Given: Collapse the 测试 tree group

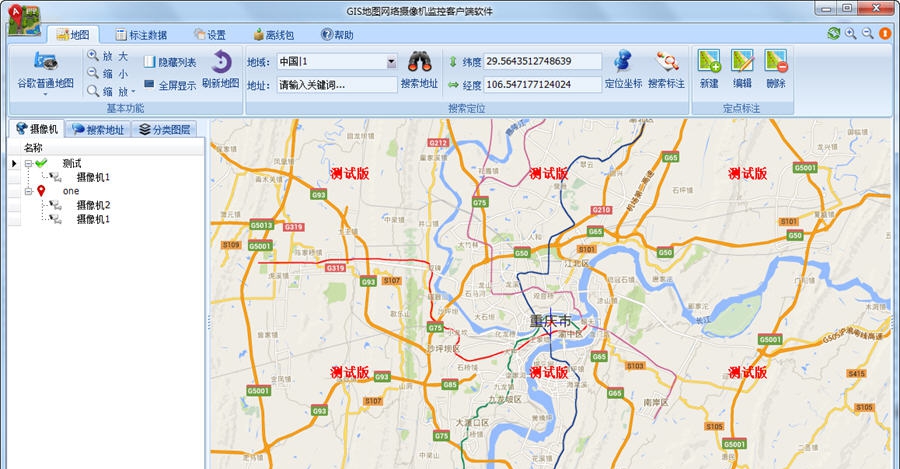Looking at the screenshot, I should (28, 164).
